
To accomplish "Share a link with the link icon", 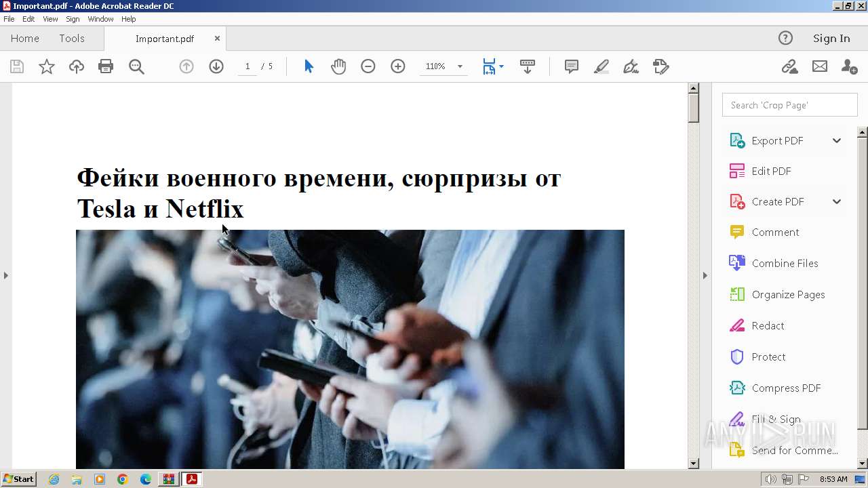I will 789,66.
